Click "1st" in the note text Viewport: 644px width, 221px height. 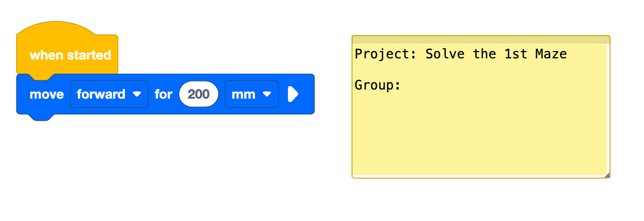516,54
